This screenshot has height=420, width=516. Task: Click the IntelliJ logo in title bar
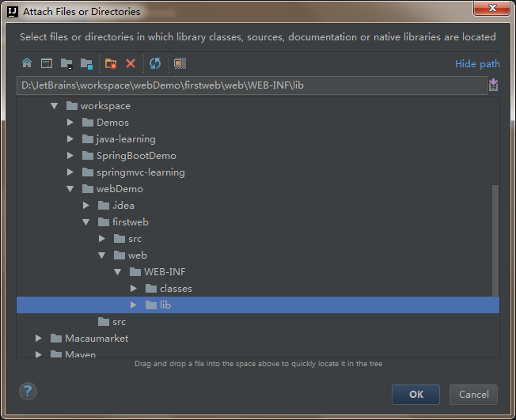point(13,12)
